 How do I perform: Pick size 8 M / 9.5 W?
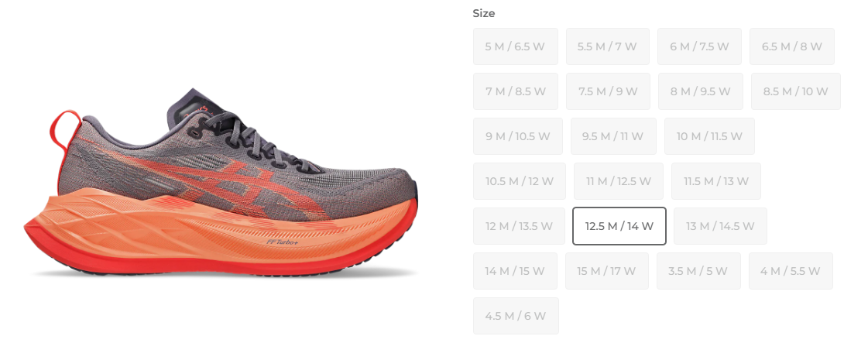700,91
